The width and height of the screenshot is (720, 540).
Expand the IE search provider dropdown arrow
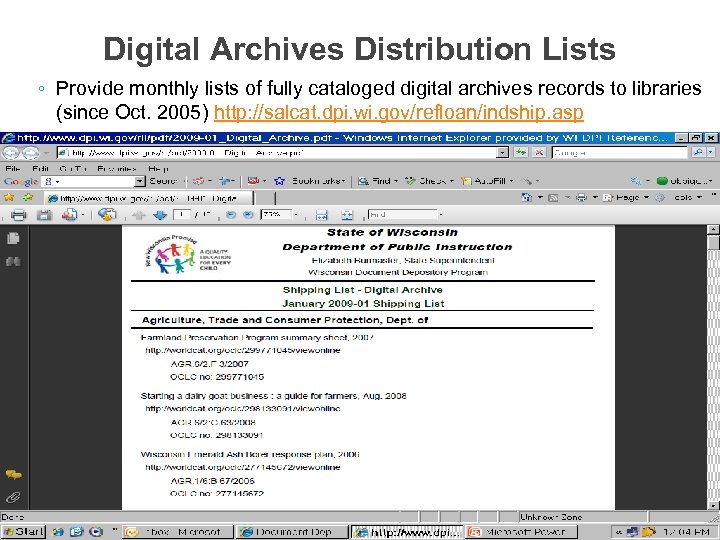pos(711,152)
